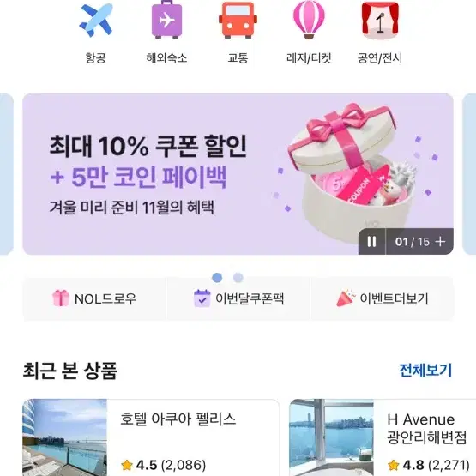The height and width of the screenshot is (476, 476).
Task: Open the 항공 flights airplane icon
Action: click(x=96, y=21)
